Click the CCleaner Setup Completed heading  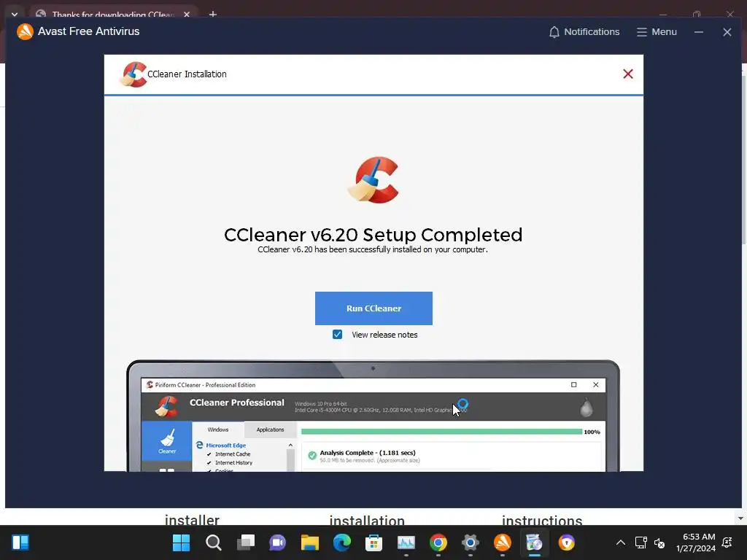373,234
